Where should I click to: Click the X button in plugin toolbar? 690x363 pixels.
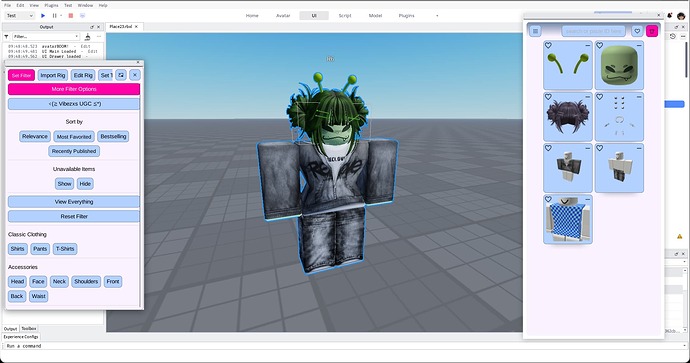point(135,75)
